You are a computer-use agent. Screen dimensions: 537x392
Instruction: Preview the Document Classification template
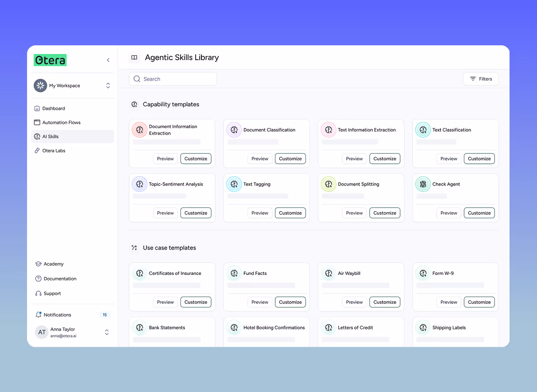[260, 159]
